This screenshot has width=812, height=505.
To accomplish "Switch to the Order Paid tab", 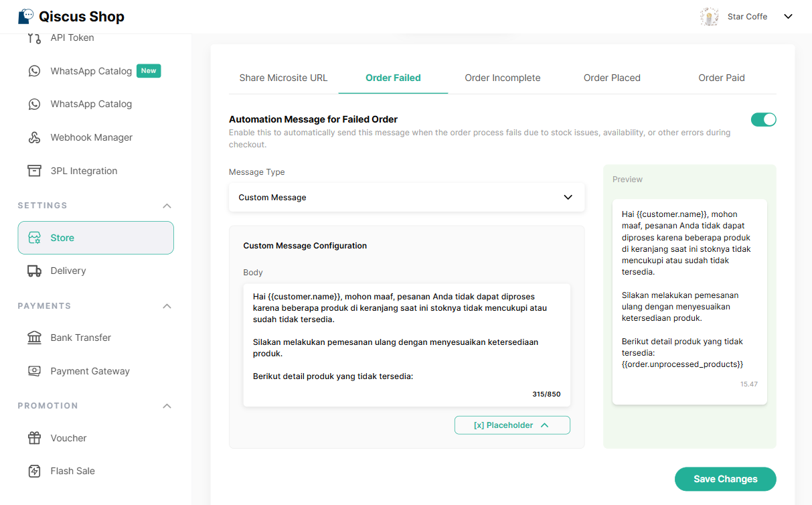I will [721, 78].
